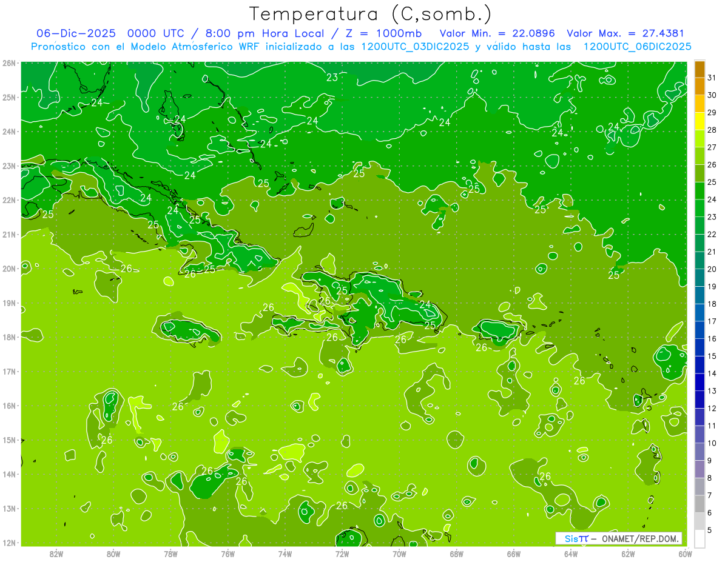Click the lone "23" contour label
Image resolution: width=728 pixels, height=562 pixels.
click(332, 78)
